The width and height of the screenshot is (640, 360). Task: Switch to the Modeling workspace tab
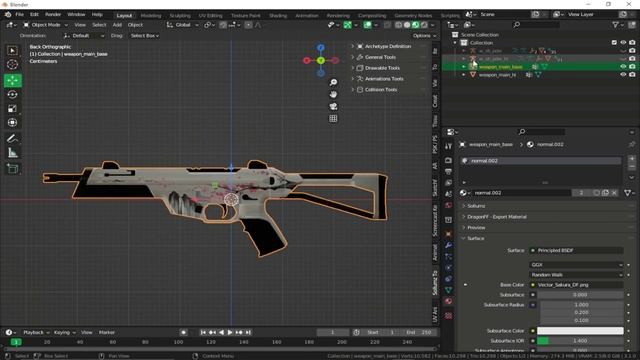click(x=151, y=16)
